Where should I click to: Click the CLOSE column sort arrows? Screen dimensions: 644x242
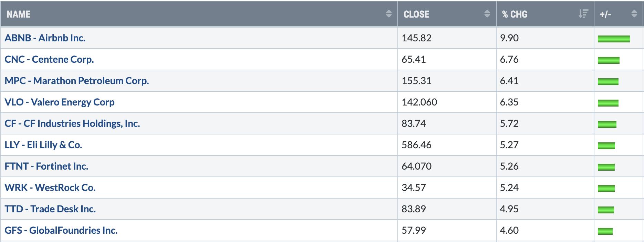(x=487, y=14)
